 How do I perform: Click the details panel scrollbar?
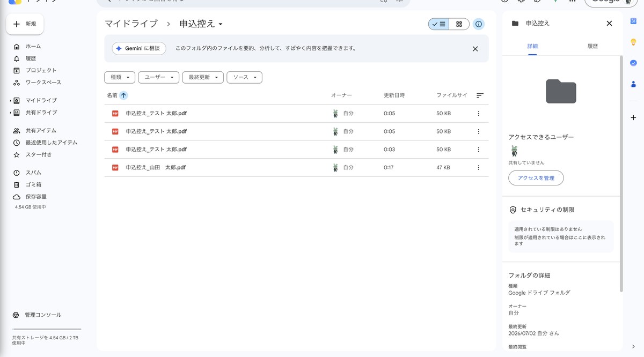(621, 174)
